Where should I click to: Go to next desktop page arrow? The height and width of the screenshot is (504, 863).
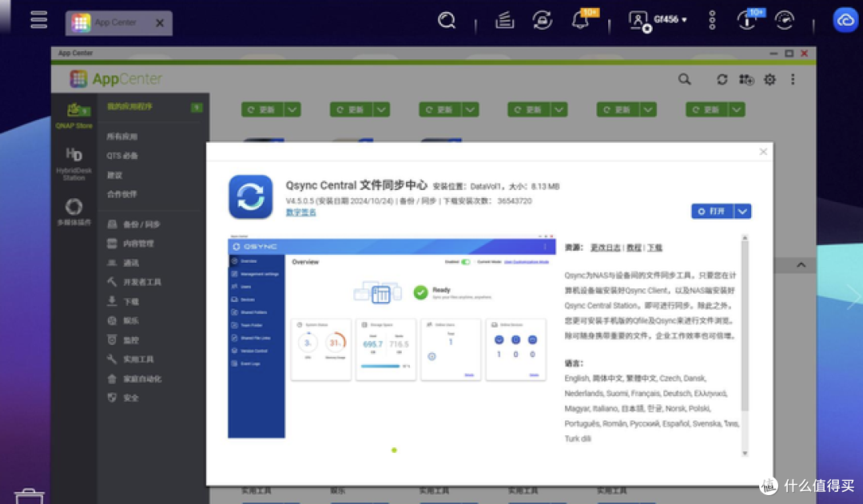(x=853, y=296)
